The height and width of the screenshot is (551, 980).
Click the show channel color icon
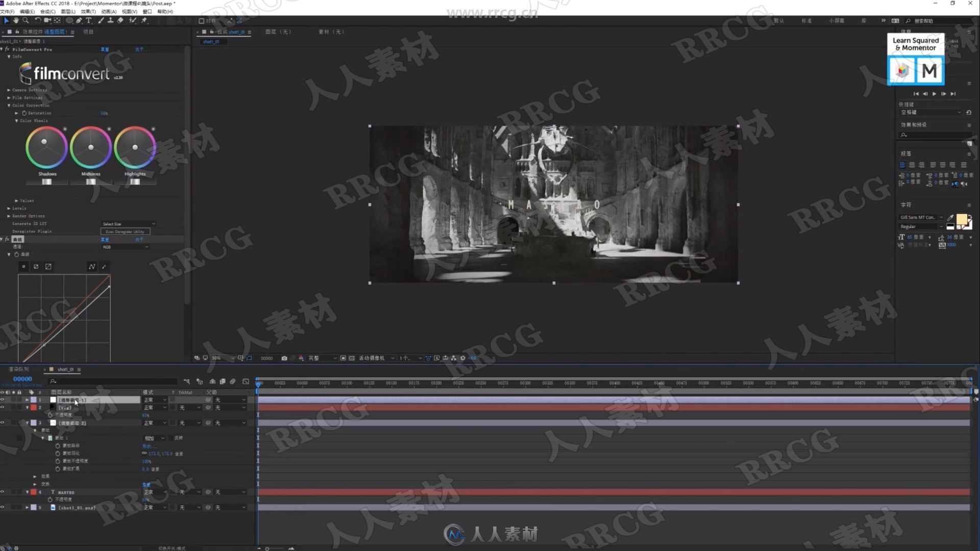(x=301, y=358)
